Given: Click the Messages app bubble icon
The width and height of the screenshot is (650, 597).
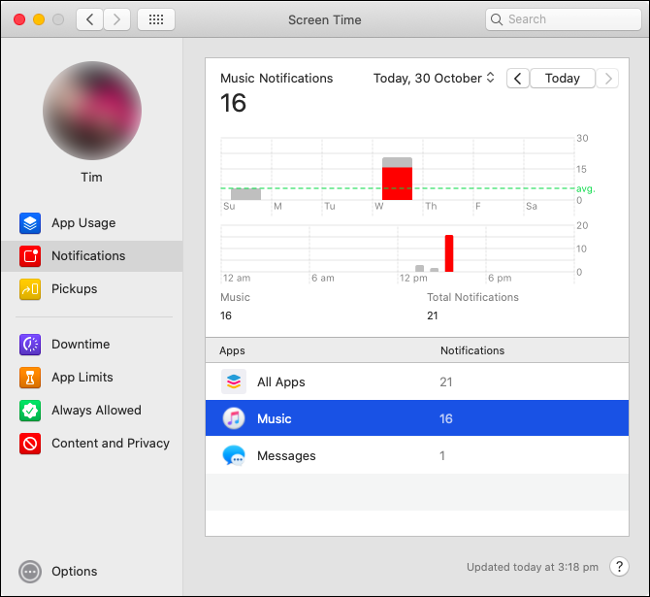Looking at the screenshot, I should [x=234, y=456].
